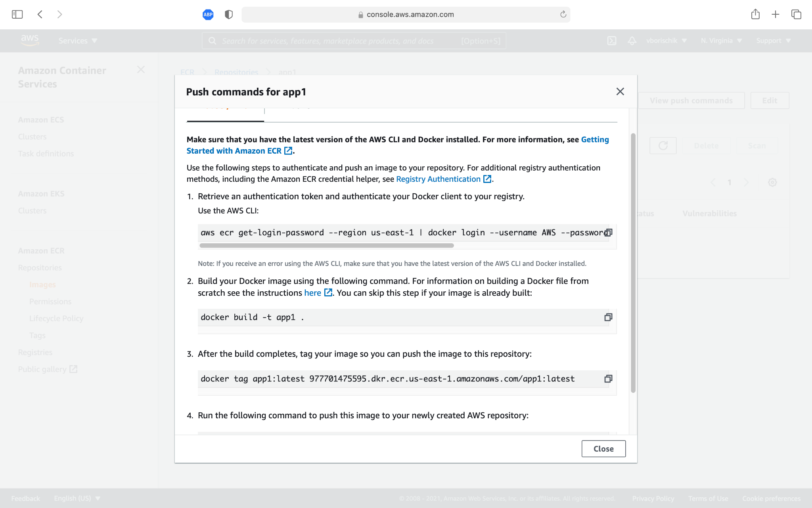Viewport: 812px width, 508px height.
Task: Open the Support dropdown menu
Action: [x=773, y=41]
